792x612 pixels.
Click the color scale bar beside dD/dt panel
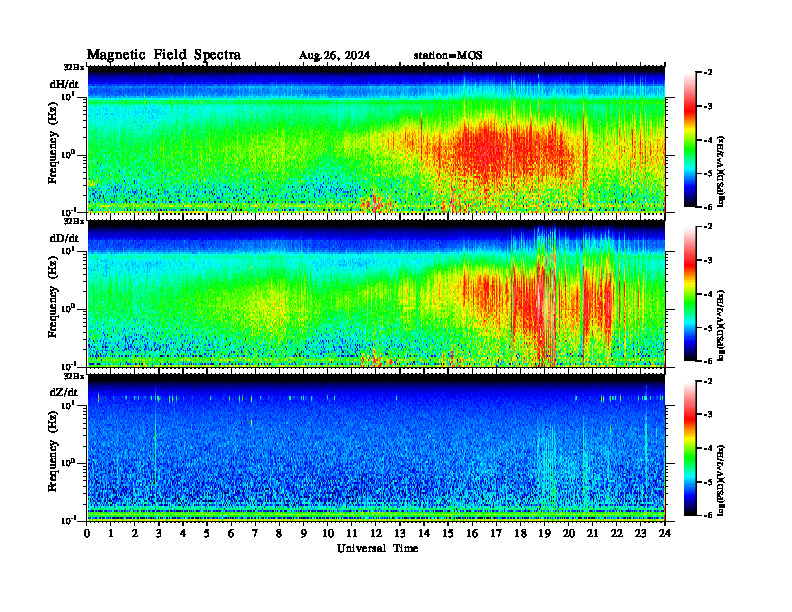[689, 294]
